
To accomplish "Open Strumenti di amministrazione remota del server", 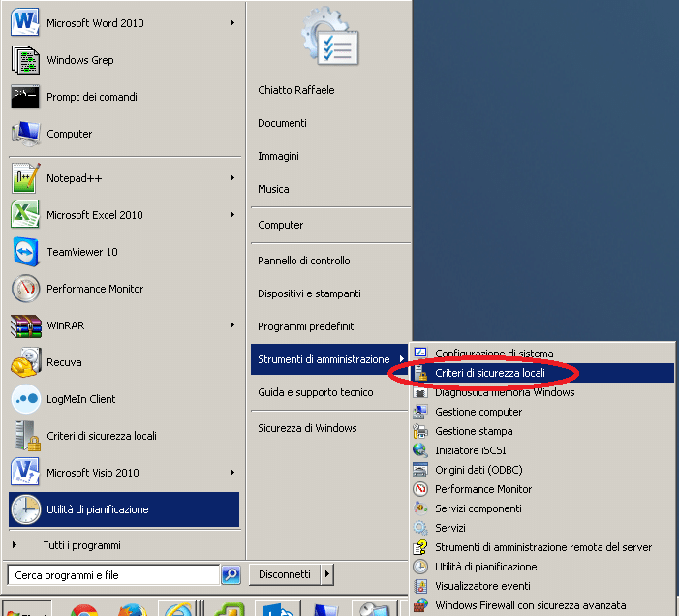I will (x=542, y=547).
